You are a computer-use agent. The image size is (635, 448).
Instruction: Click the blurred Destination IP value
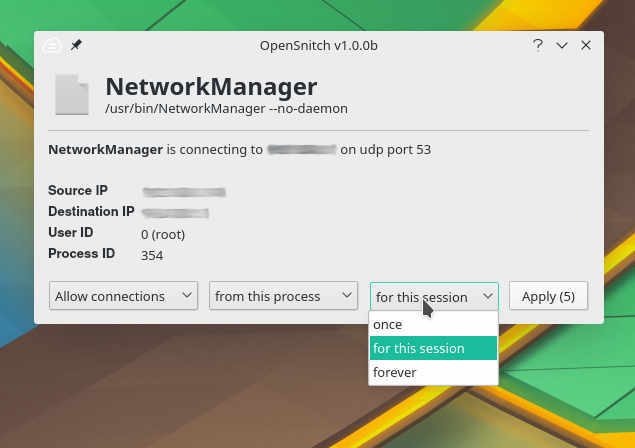coord(175,213)
